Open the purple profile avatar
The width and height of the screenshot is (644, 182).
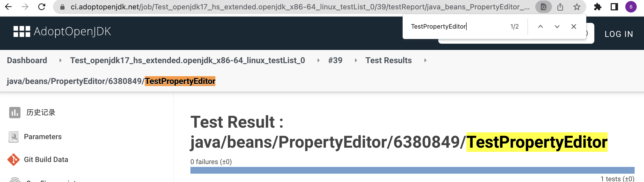click(631, 7)
